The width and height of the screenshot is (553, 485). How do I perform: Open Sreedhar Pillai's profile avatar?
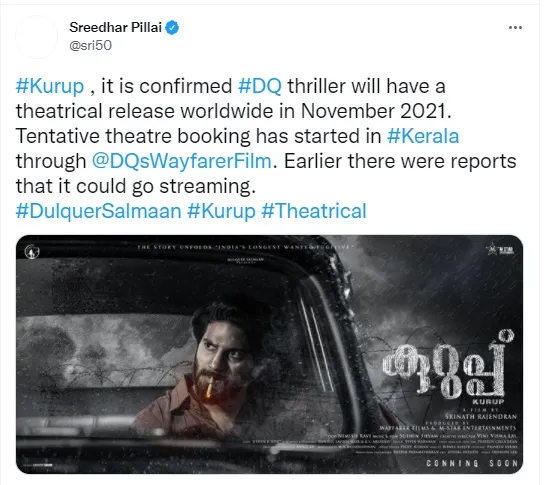coord(37,36)
